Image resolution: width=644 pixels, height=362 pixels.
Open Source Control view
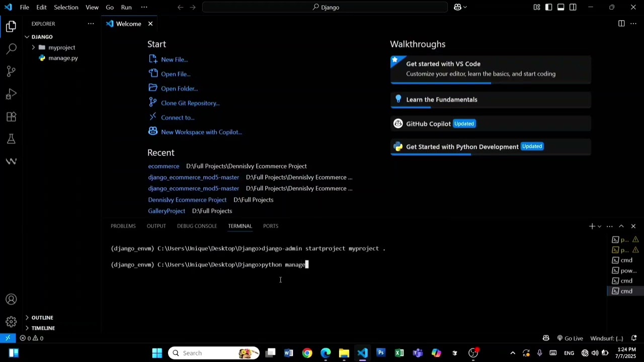pyautogui.click(x=11, y=71)
